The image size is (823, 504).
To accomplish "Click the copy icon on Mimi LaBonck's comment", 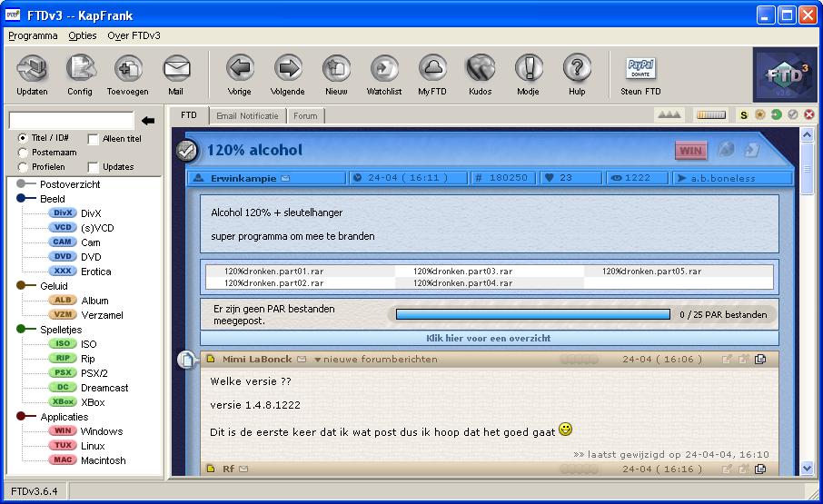I will (760, 360).
